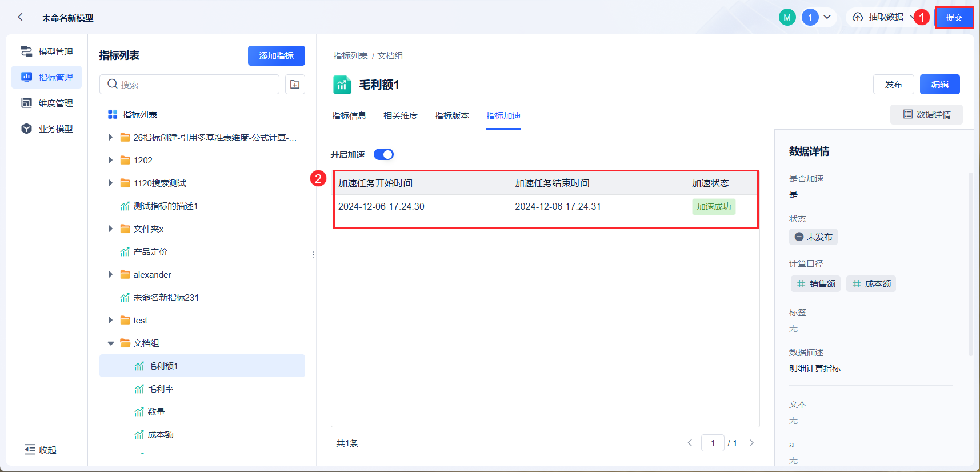Switch to the 相关维度 tab
Viewport: 980px width, 472px height.
pos(401,115)
